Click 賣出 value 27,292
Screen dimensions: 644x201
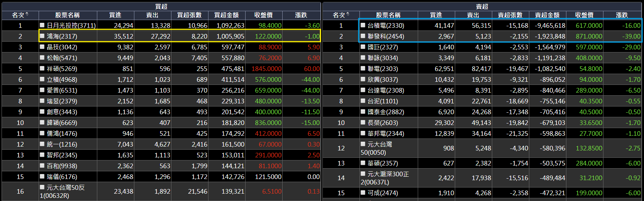click(160, 36)
